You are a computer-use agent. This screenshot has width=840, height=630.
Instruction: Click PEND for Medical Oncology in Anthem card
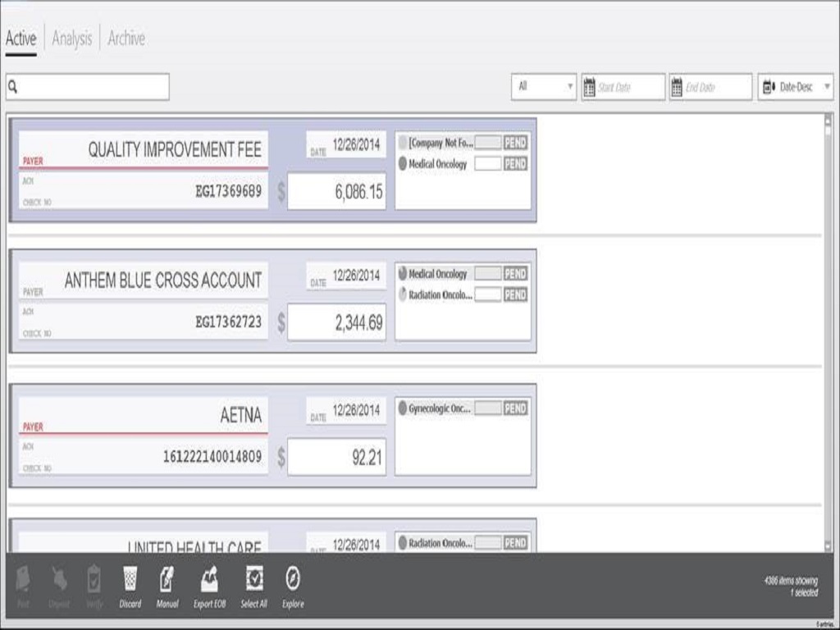pos(515,274)
